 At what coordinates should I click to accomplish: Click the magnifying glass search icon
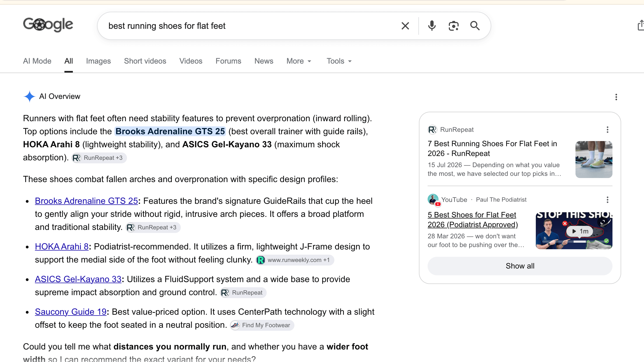tap(475, 26)
